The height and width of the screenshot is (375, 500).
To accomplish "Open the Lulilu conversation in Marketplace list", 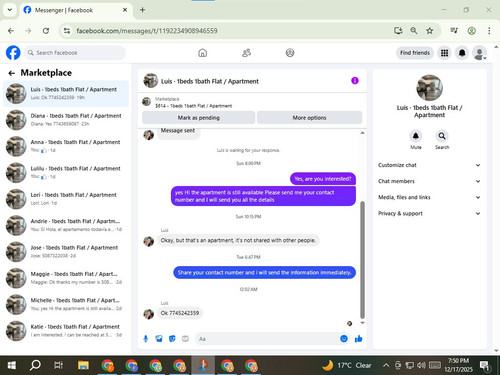I will 66,172.
